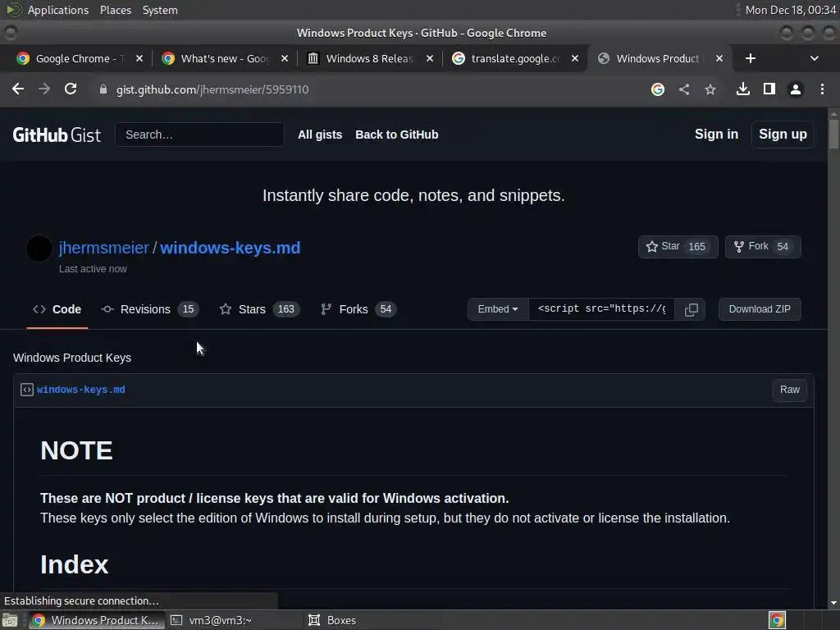Click the forward navigation arrow
This screenshot has height=630, width=840.
(44, 89)
